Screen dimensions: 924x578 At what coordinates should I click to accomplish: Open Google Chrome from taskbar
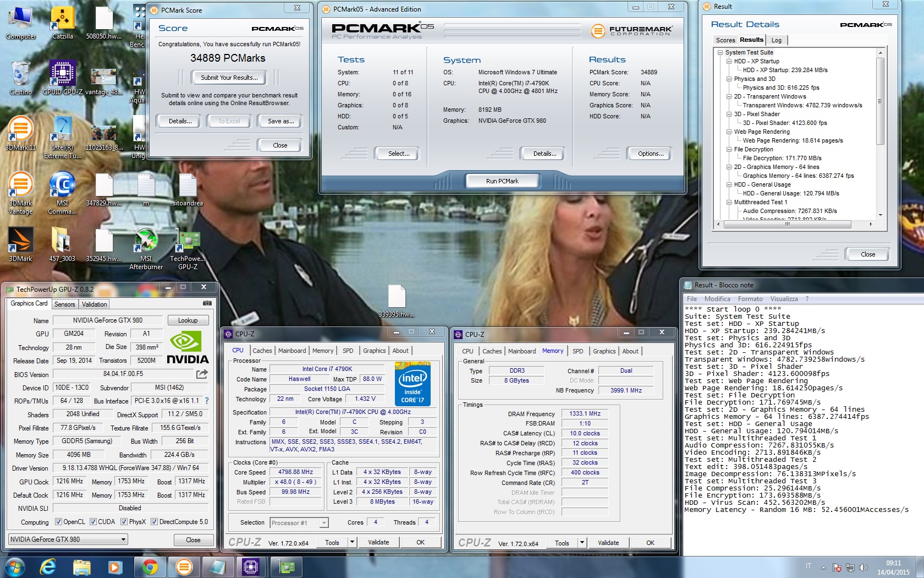coord(150,567)
